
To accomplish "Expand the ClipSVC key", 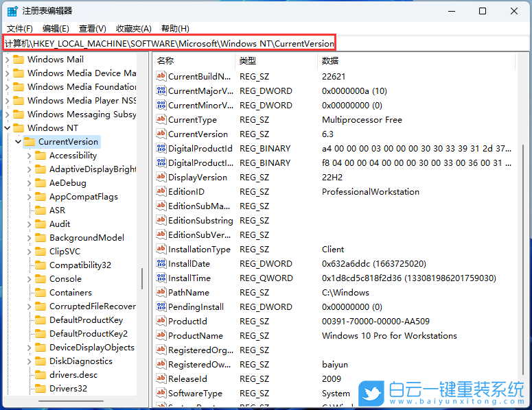I will (30, 252).
